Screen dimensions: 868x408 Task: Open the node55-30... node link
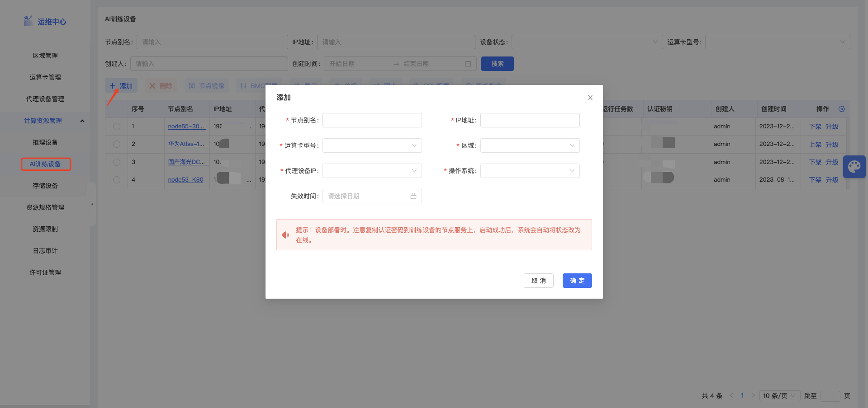click(186, 127)
